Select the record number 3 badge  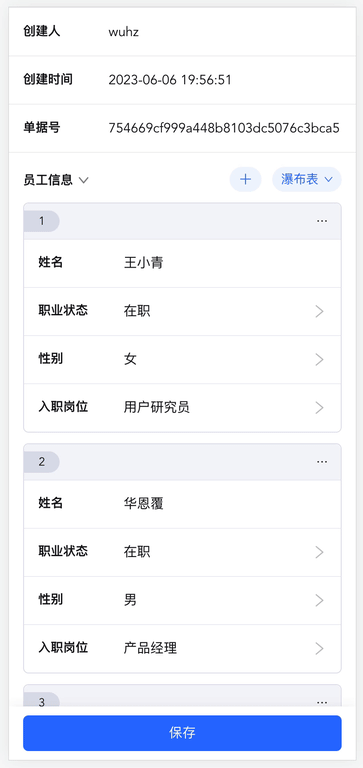(42, 701)
